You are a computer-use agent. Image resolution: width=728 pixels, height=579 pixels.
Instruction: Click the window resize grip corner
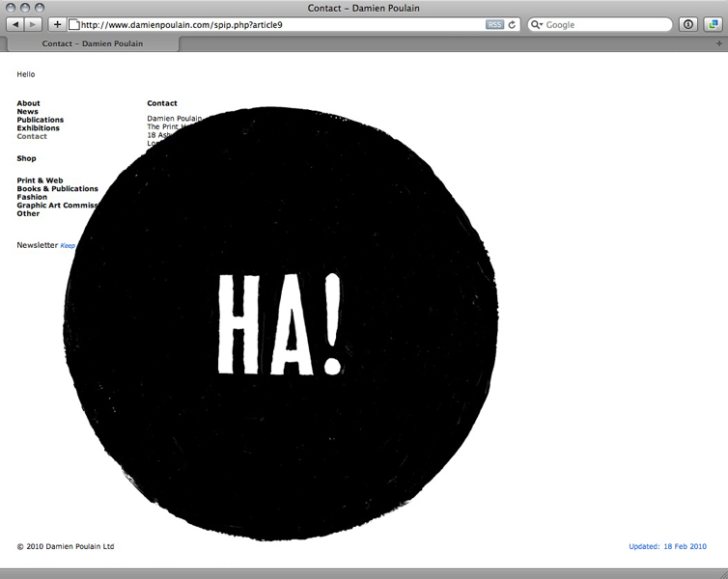point(722,574)
